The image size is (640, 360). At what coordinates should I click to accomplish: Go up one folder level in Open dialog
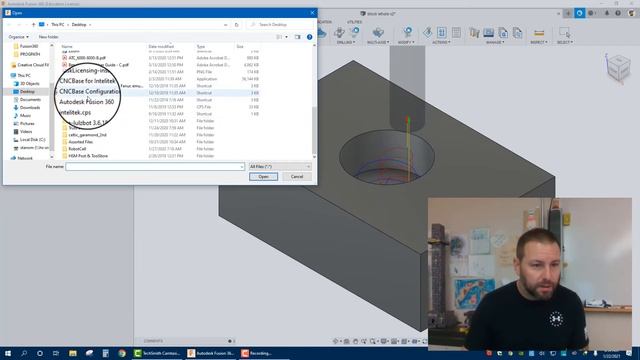tap(33, 25)
